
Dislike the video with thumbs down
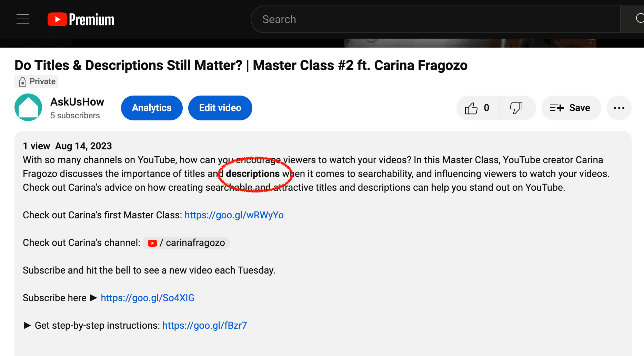point(516,108)
